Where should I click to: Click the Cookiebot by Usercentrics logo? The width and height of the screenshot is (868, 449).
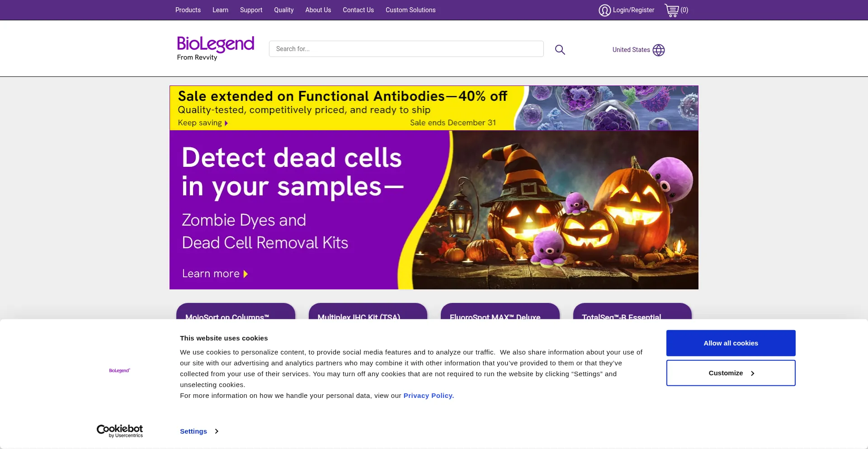(120, 430)
